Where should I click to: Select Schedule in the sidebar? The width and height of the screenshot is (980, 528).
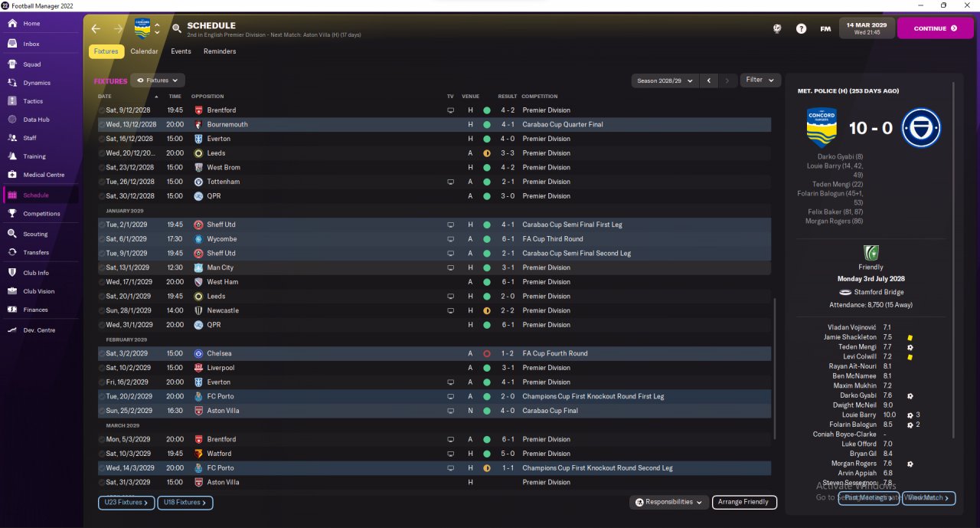tap(41, 195)
